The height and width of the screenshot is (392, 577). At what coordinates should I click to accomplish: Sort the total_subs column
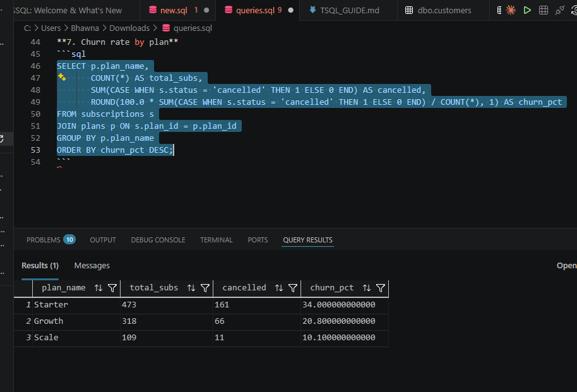pos(191,288)
